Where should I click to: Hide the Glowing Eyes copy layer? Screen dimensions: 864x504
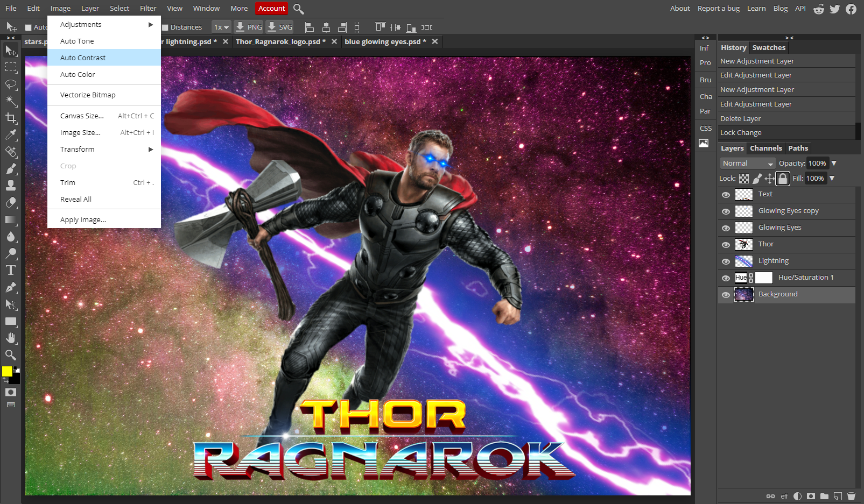[726, 211]
